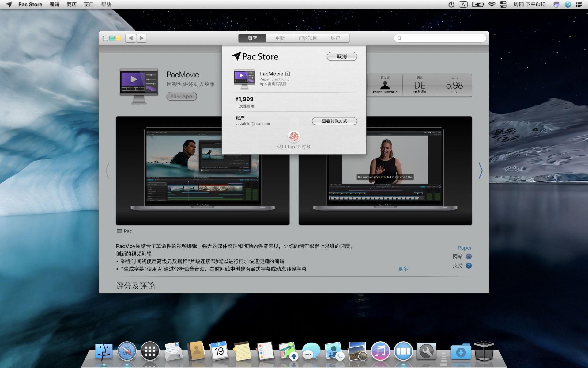This screenshot has height=368, width=588.
Task: Open Messages speech bubble in dock
Action: 311,351
